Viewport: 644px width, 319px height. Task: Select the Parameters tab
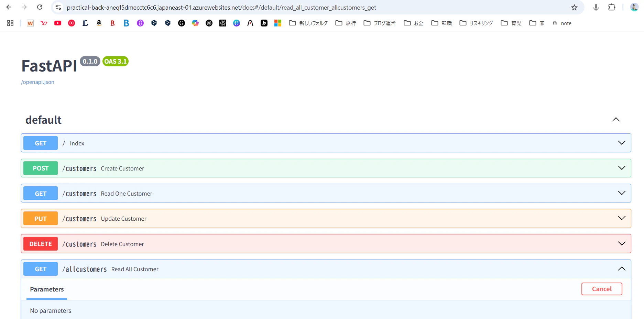[x=47, y=289]
